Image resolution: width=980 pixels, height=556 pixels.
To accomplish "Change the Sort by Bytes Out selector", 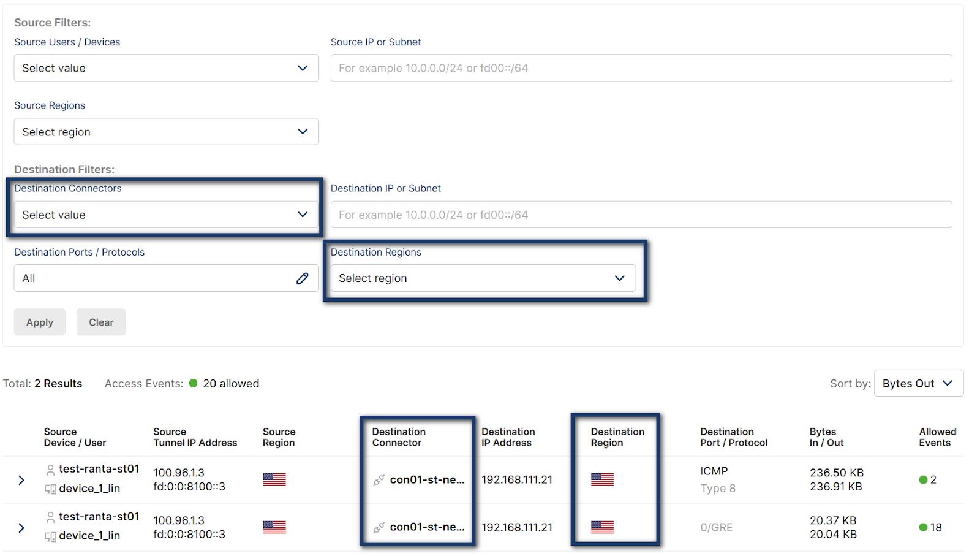I will pos(918,383).
